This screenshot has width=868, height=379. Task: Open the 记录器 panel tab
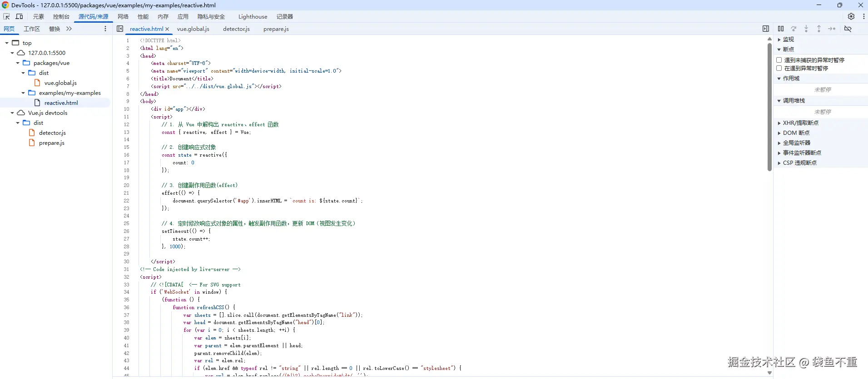pos(285,16)
